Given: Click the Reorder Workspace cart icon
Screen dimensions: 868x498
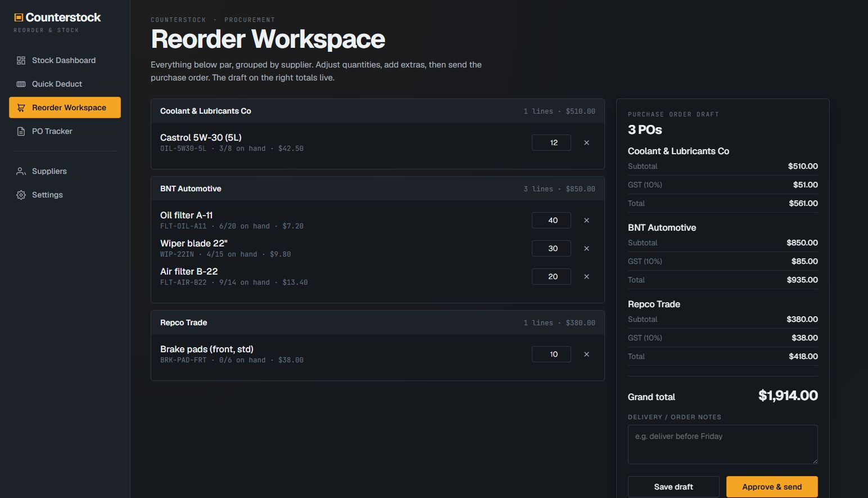Looking at the screenshot, I should 21,107.
